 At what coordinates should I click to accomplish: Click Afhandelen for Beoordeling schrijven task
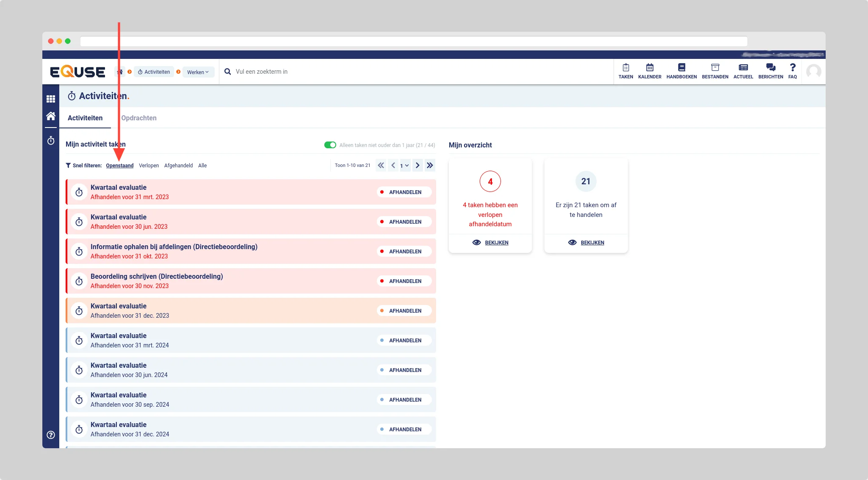click(x=404, y=281)
